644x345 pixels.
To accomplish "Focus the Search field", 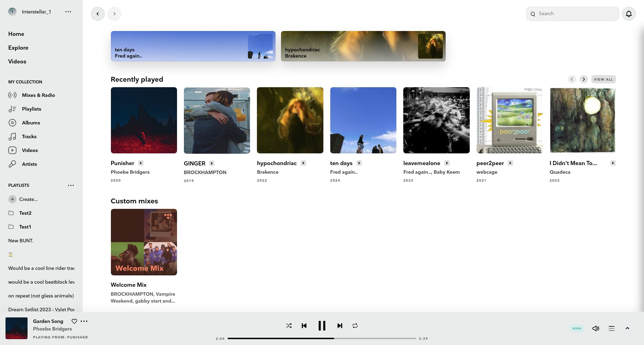I will 572,14.
